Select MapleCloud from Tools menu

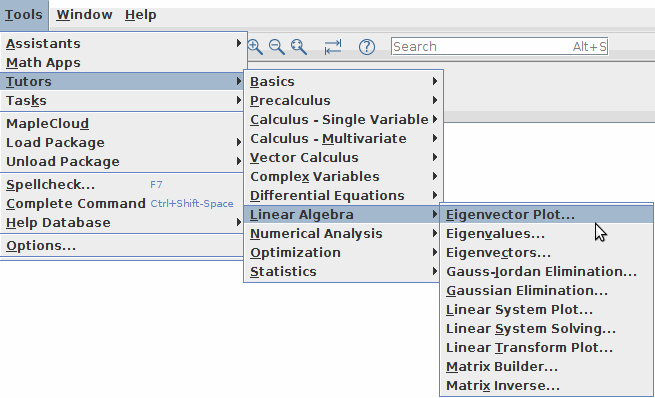point(123,124)
